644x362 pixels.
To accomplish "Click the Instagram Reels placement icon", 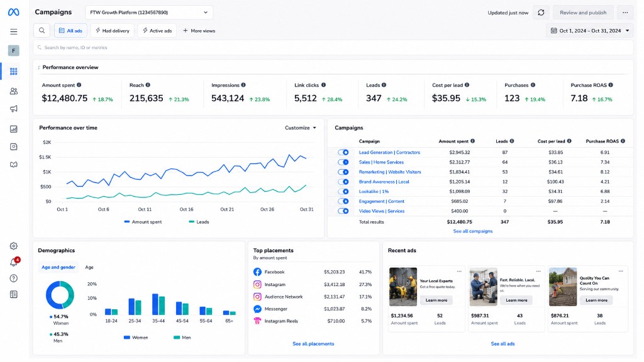I will [x=257, y=321].
